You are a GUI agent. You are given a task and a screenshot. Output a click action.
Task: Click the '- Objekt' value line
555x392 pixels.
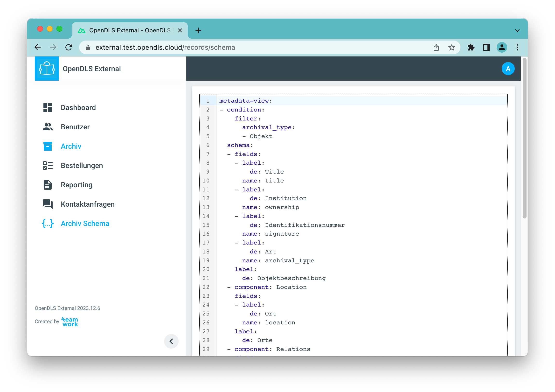(x=257, y=136)
